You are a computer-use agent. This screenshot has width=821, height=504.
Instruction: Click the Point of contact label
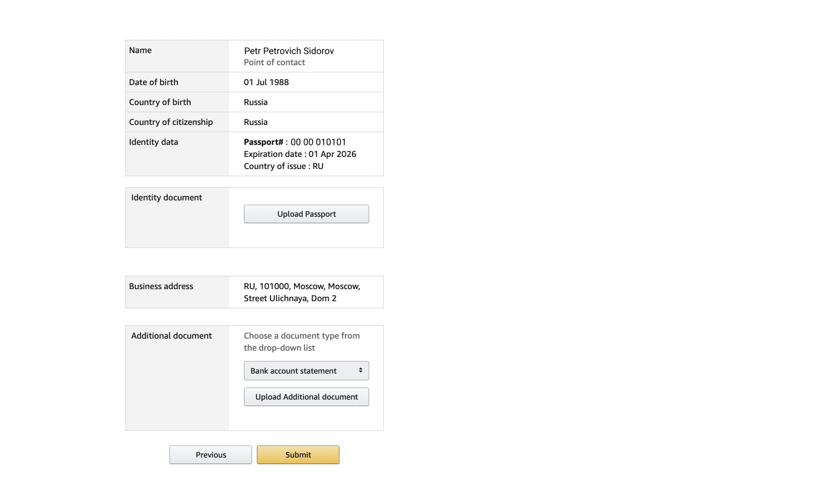click(274, 62)
